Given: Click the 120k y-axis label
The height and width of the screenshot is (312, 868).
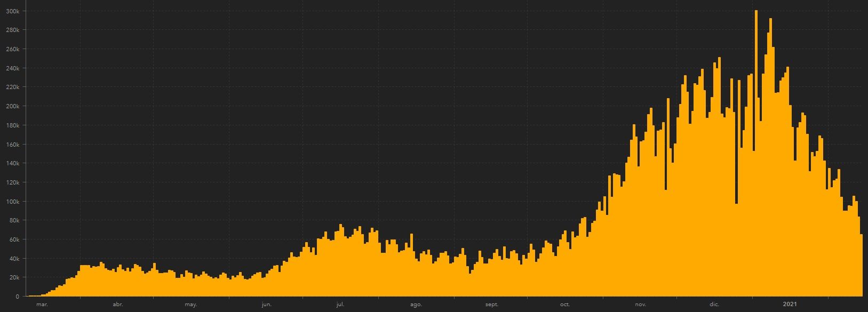Looking at the screenshot, I should 13,182.
